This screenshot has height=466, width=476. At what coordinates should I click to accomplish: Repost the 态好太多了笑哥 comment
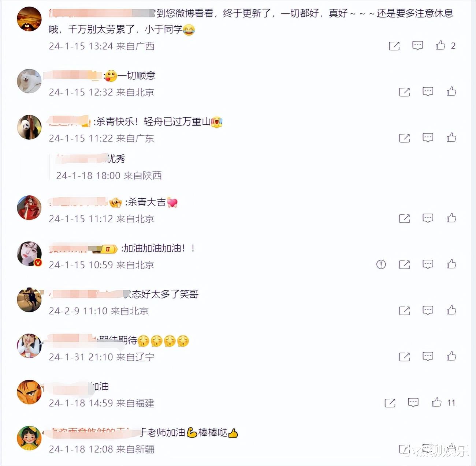coord(404,311)
